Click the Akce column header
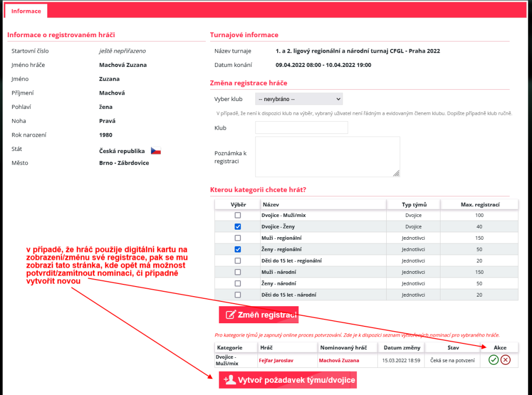Screen dimensions: 532x395 click(500, 348)
